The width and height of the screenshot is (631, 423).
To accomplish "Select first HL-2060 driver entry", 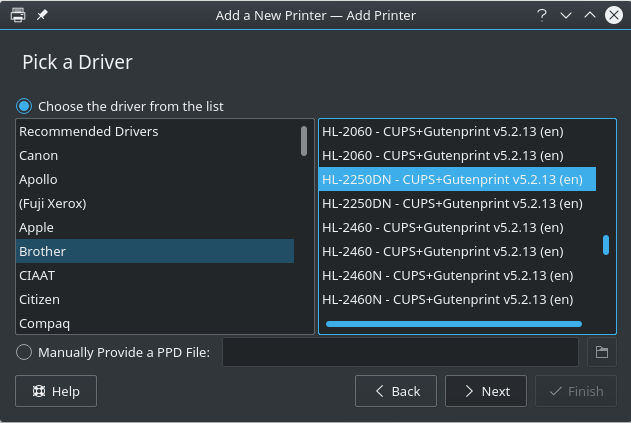I will (457, 132).
